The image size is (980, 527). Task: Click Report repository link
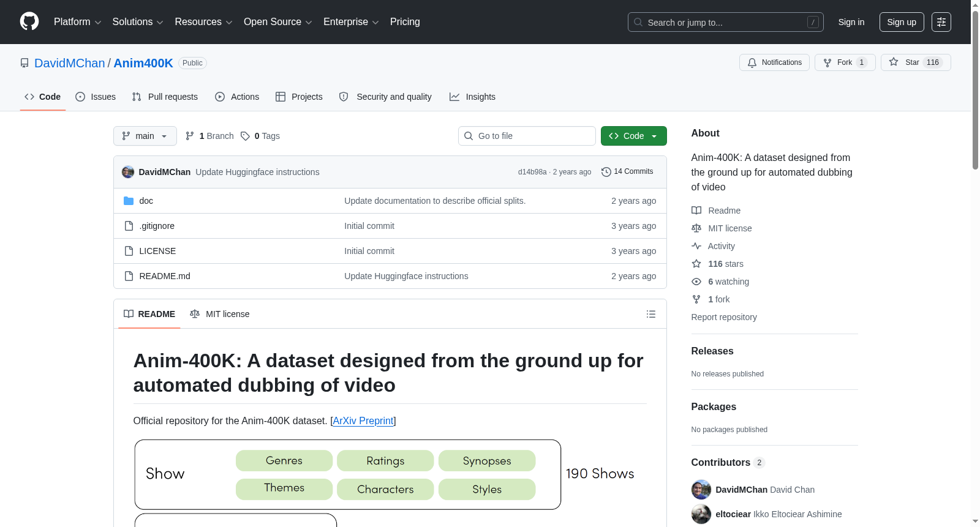pyautogui.click(x=724, y=317)
